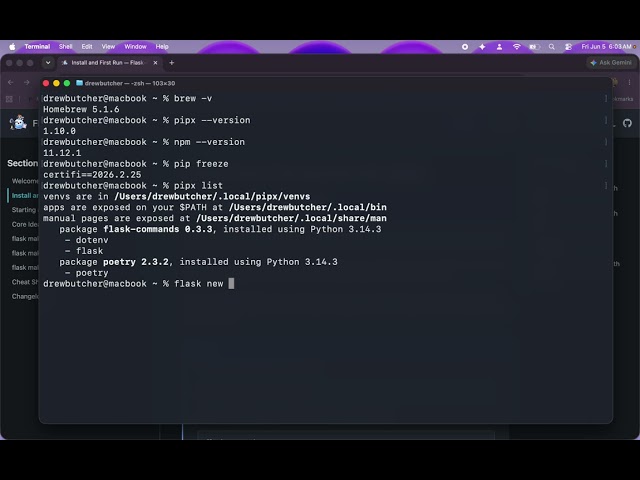This screenshot has width=640, height=480.
Task: Click the 'certifi==2026.2.25' output line
Action: click(92, 175)
